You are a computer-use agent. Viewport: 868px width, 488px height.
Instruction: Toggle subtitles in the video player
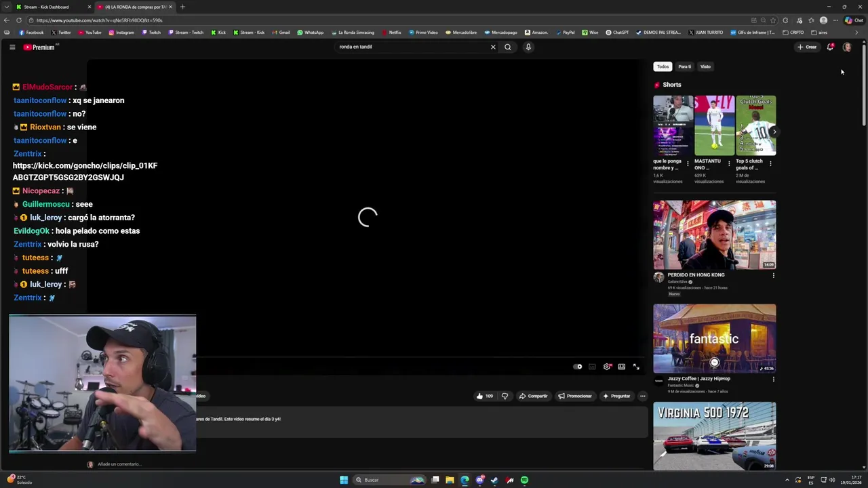[x=592, y=367]
